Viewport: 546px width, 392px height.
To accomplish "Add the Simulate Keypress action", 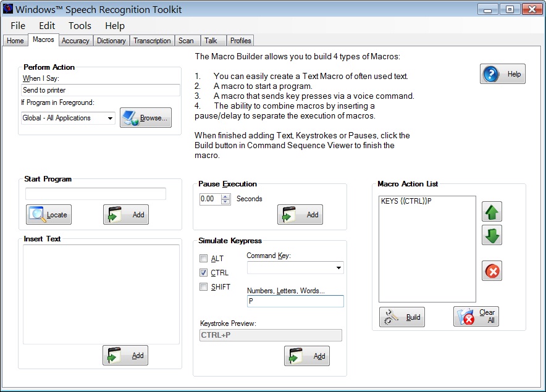I will tap(307, 356).
